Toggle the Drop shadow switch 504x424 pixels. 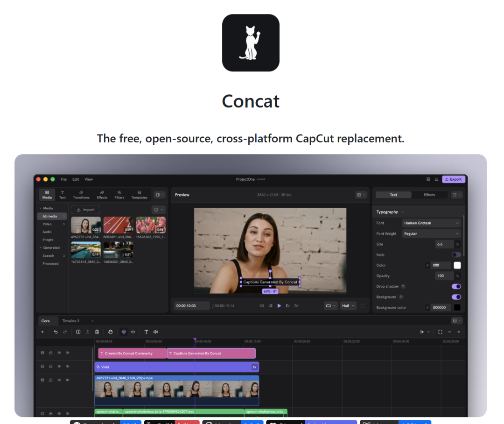456,286
